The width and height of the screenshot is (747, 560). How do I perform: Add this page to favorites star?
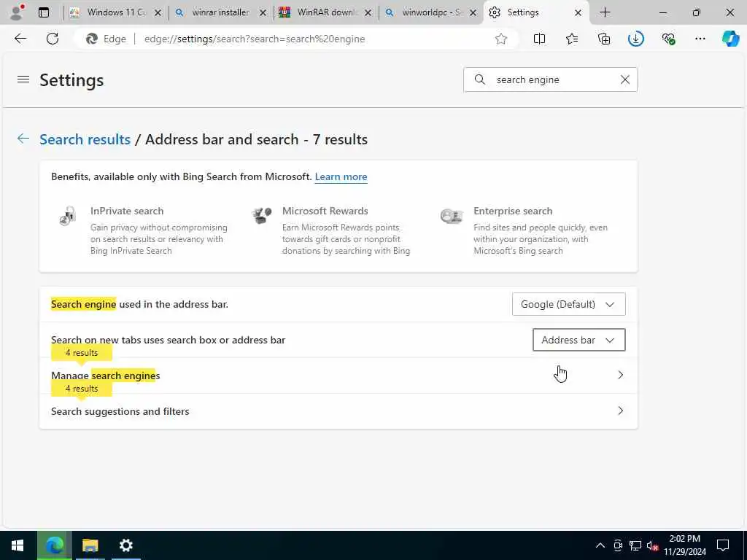point(500,39)
